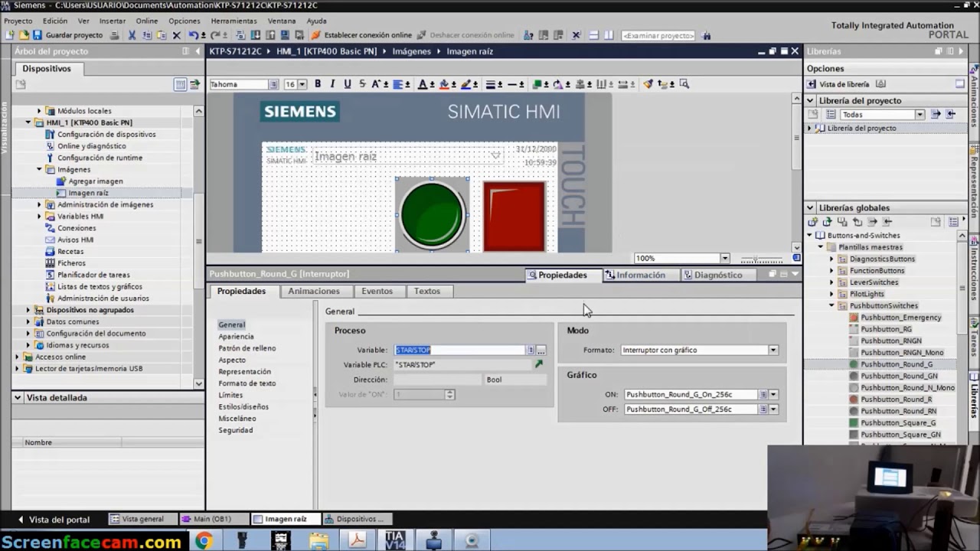Image resolution: width=980 pixels, height=551 pixels.
Task: Toggle bold text formatting
Action: coord(318,84)
